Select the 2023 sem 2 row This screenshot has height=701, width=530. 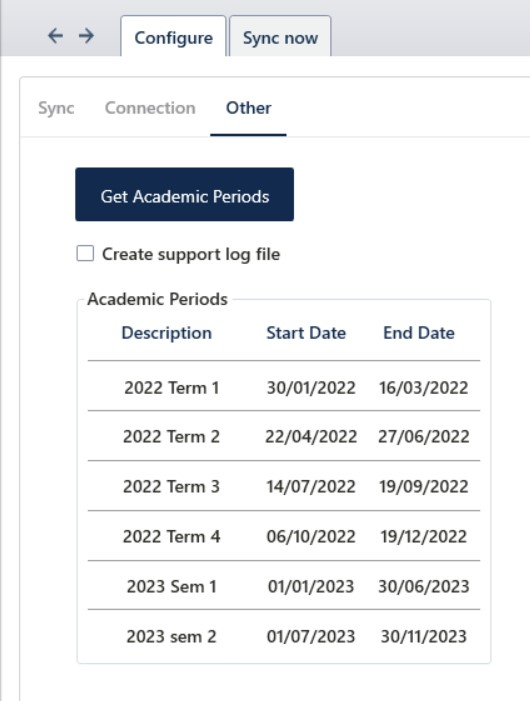(x=284, y=636)
